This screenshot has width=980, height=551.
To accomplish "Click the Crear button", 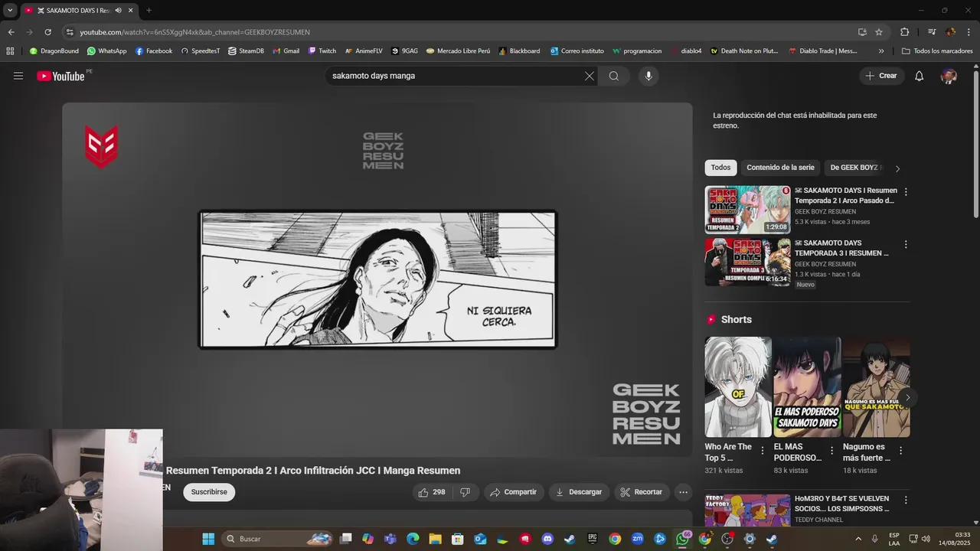I will pyautogui.click(x=881, y=76).
